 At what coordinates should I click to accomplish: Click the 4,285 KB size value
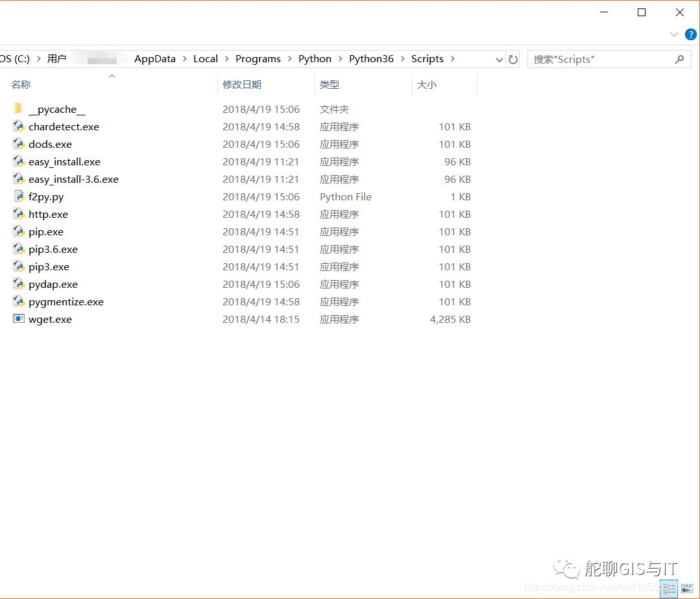(x=450, y=320)
